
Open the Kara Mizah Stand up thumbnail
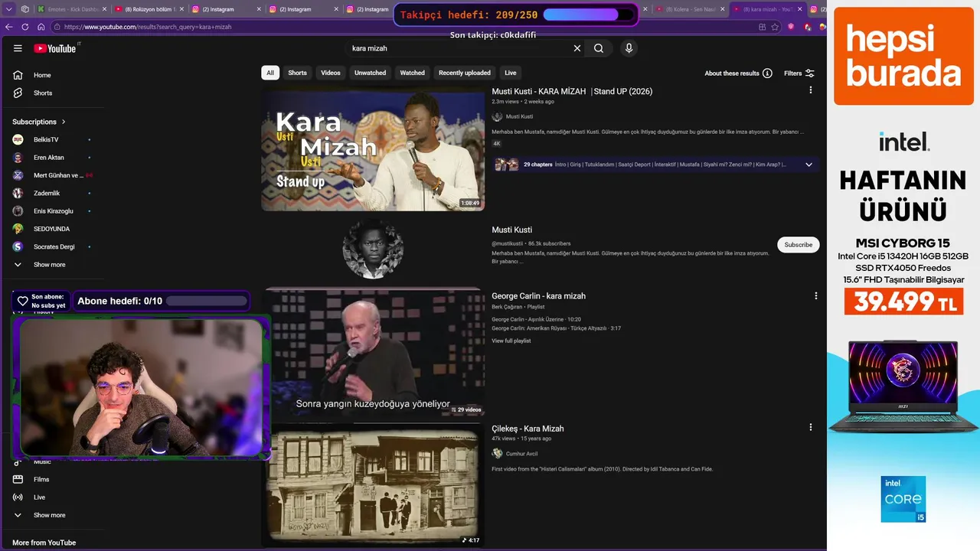[373, 148]
